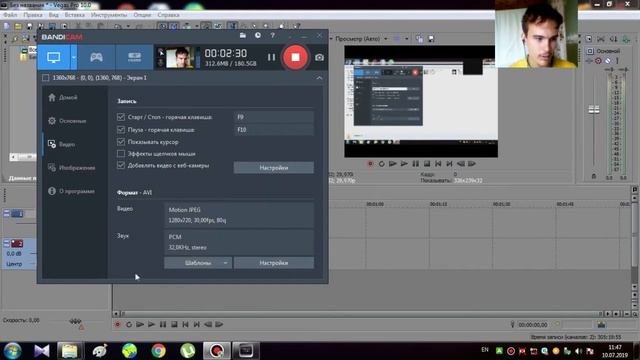Open the preview overlays dropdown arrow
This screenshot has width=640, height=360.
(407, 39)
